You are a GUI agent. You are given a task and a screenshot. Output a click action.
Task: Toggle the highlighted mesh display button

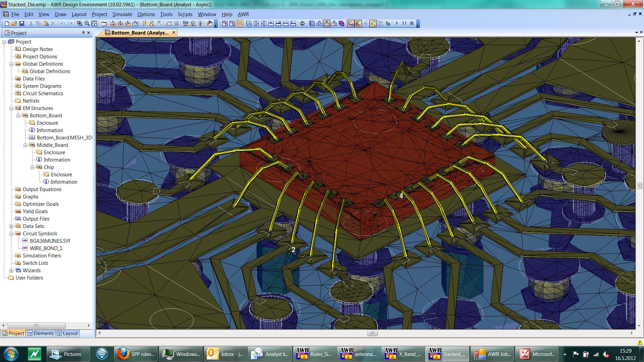(327, 23)
